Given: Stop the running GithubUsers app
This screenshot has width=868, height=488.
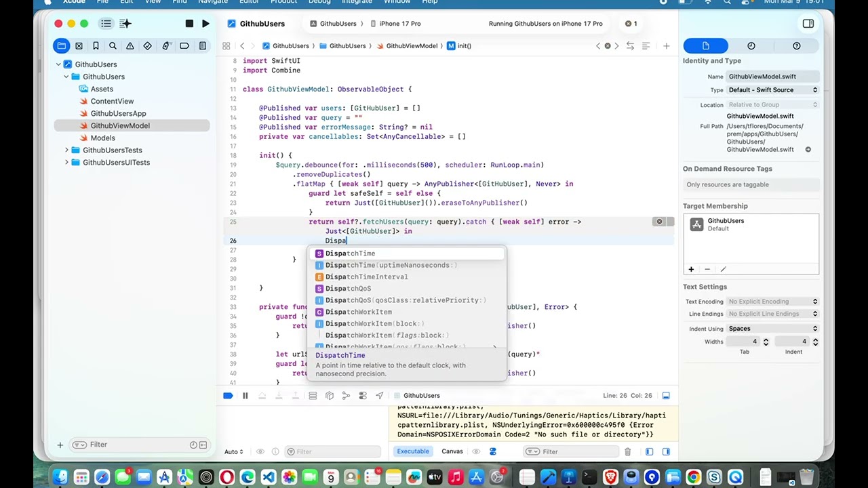Looking at the screenshot, I should pos(189,24).
